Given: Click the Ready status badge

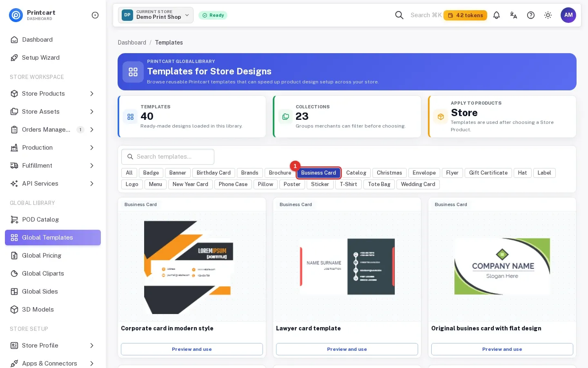Looking at the screenshot, I should [213, 15].
